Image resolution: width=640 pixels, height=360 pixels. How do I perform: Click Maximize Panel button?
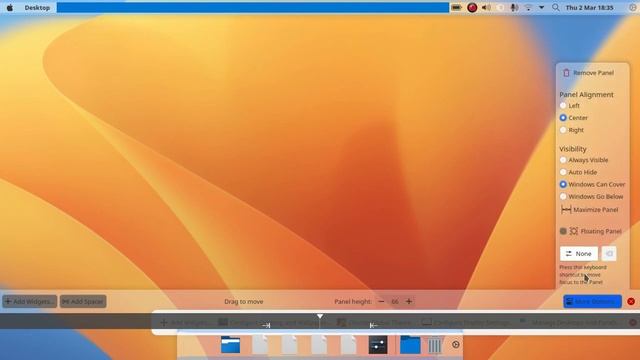click(589, 210)
